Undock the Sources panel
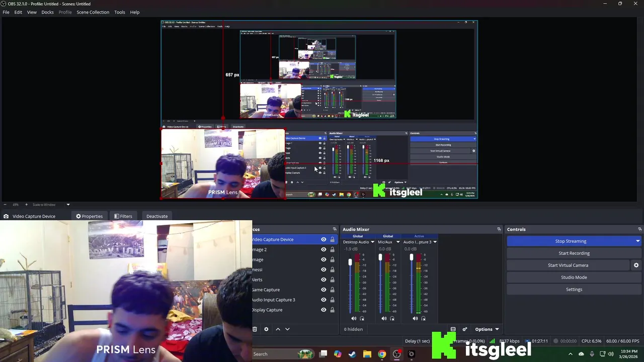 pyautogui.click(x=335, y=229)
